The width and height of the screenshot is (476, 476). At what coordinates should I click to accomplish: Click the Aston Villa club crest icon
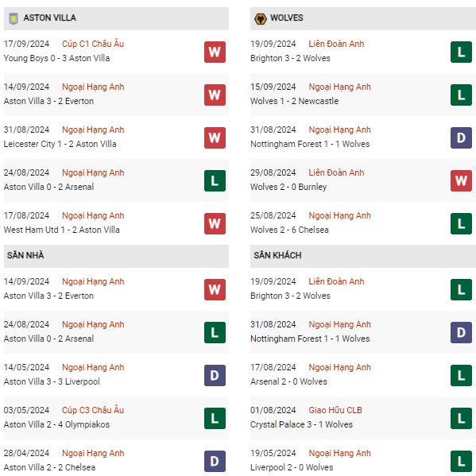(x=14, y=18)
